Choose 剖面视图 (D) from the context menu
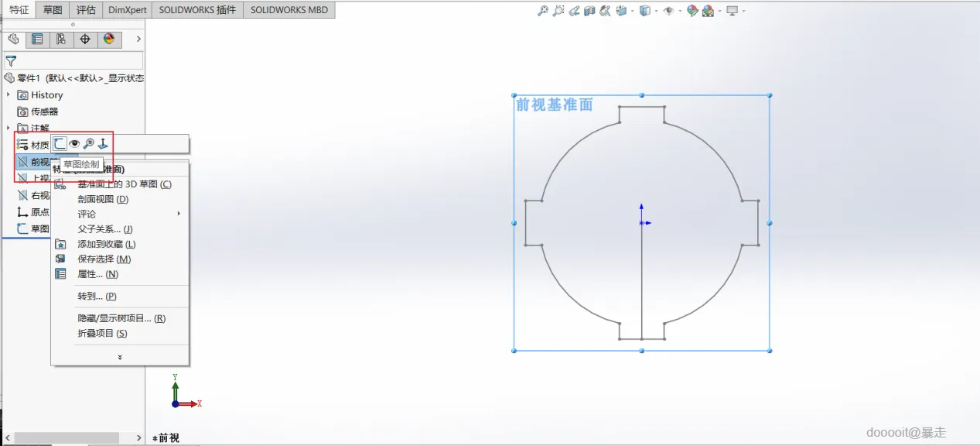Image resolution: width=980 pixels, height=446 pixels. 103,199
